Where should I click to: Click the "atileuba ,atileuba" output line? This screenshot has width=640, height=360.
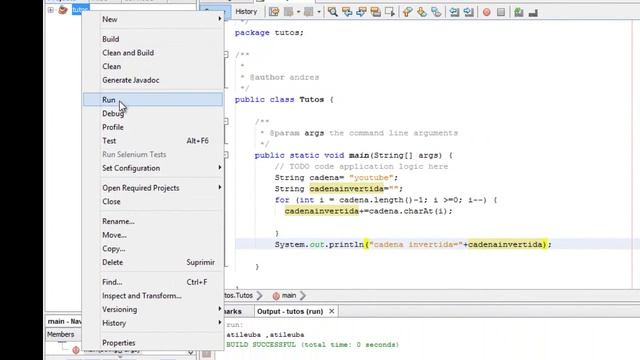[265, 335]
